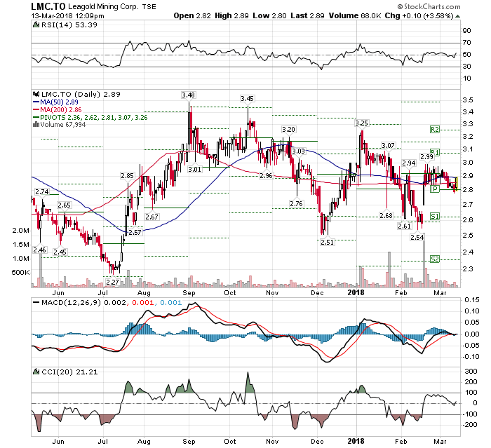Screen dimensions: 491x448
Task: Click the 2.54 February low label
Action: point(417,237)
